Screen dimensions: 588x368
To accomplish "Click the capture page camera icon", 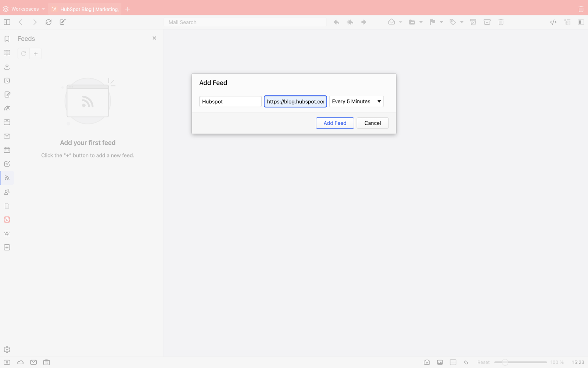I will tap(427, 362).
